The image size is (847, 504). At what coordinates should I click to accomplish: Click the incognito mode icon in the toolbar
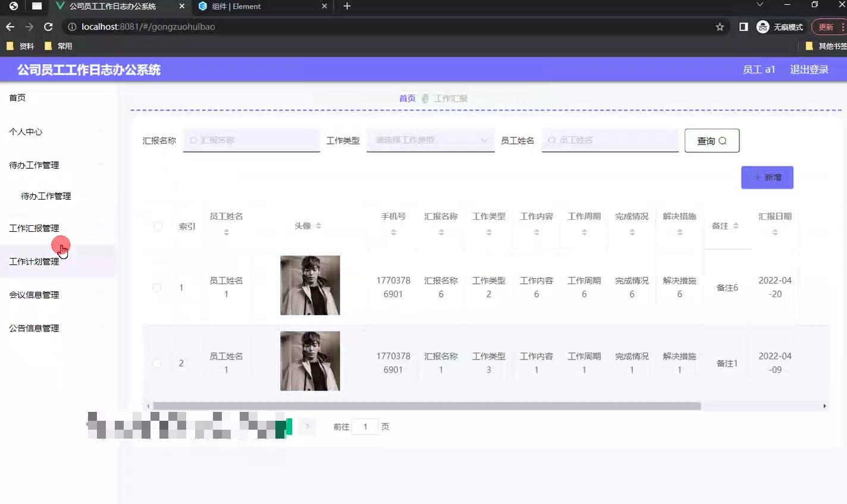[x=762, y=26]
